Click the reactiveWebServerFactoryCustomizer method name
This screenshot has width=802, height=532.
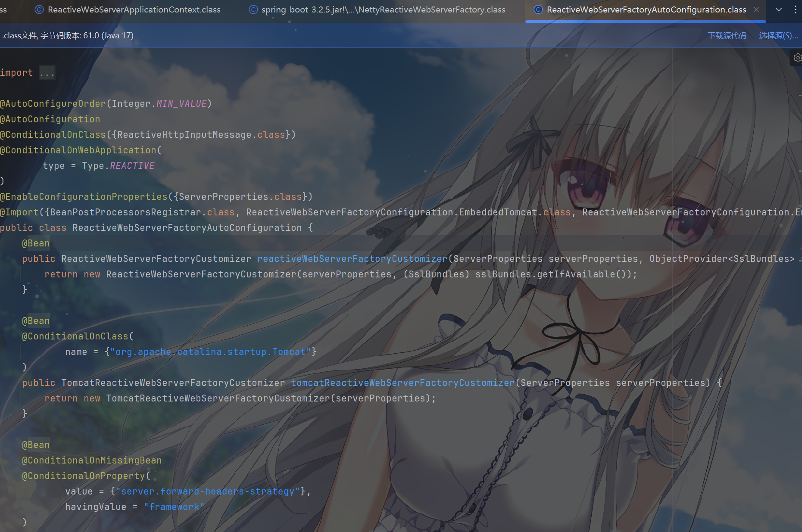tap(353, 258)
